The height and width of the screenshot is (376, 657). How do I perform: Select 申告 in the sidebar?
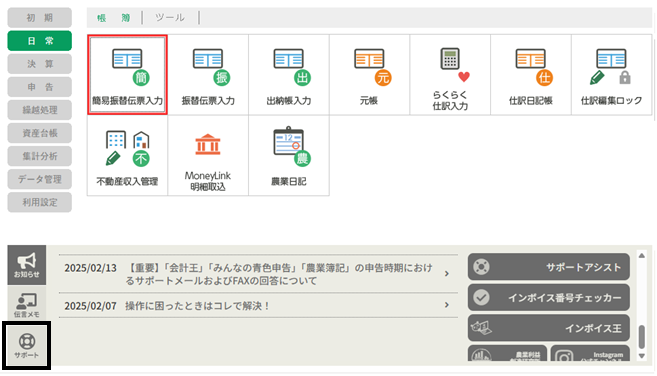pyautogui.click(x=40, y=87)
